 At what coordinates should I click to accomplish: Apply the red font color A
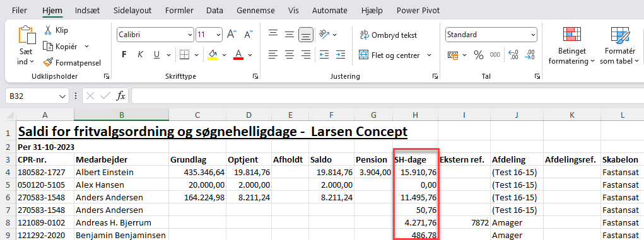pos(238,55)
